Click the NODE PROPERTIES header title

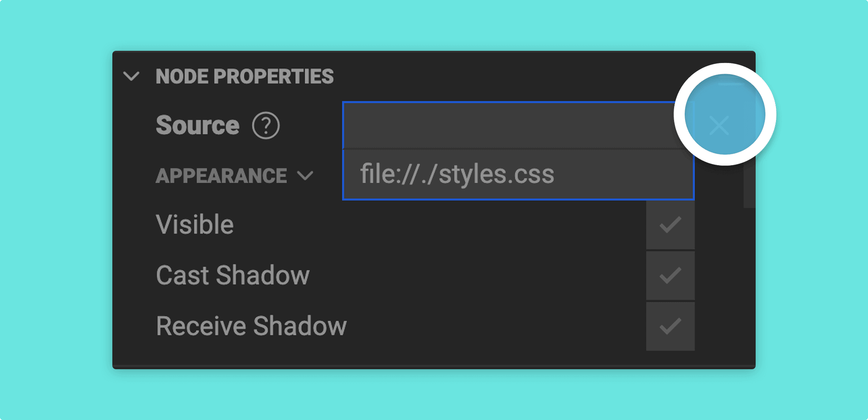tap(245, 76)
